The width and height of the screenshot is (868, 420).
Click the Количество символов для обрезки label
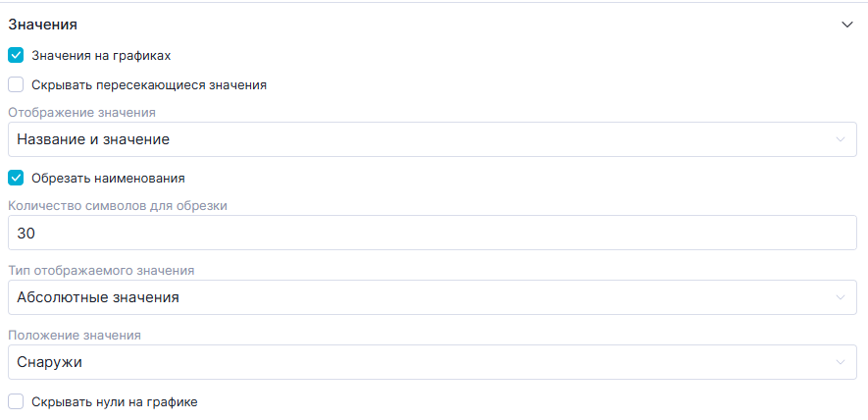(x=118, y=206)
